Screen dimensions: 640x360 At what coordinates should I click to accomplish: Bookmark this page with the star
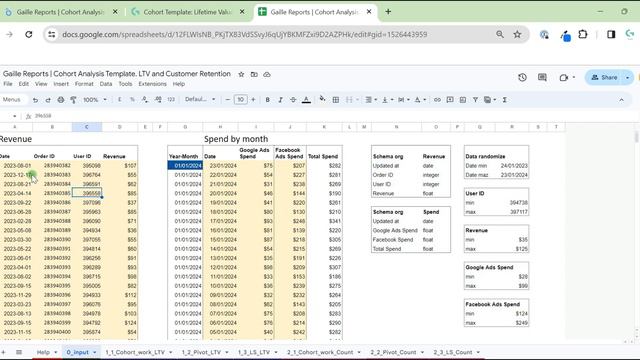(517, 35)
